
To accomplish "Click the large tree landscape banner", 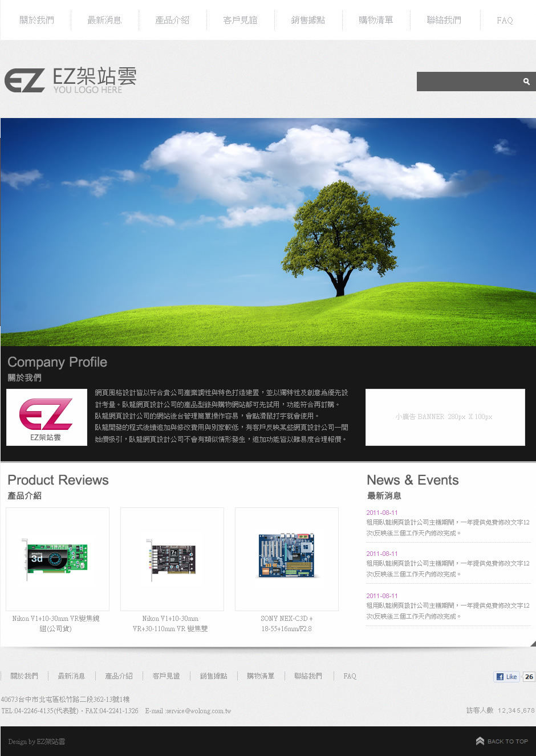I will (268, 231).
